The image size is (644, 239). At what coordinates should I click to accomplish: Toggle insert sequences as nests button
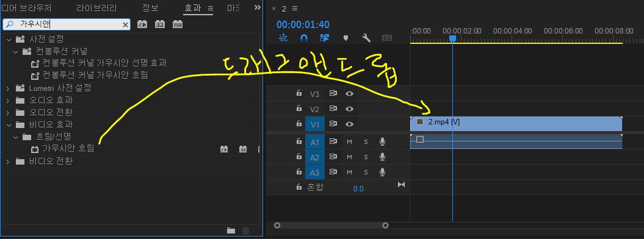pyautogui.click(x=283, y=38)
